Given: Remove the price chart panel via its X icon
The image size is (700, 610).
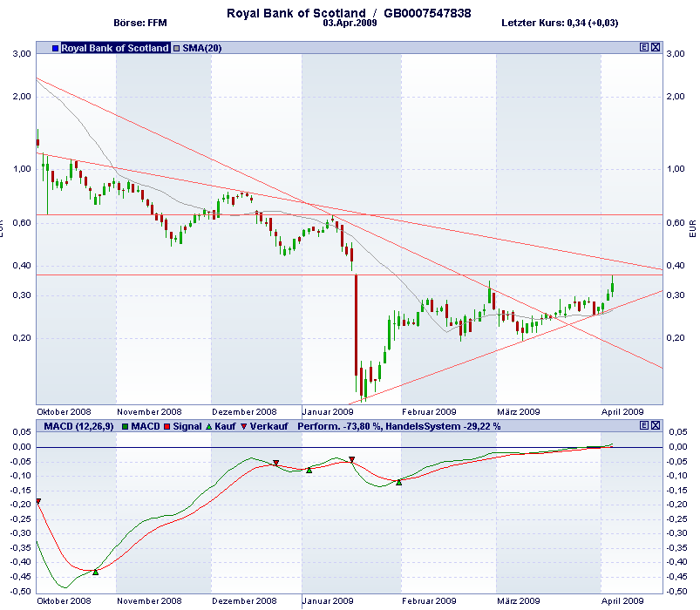Looking at the screenshot, I should [x=654, y=49].
